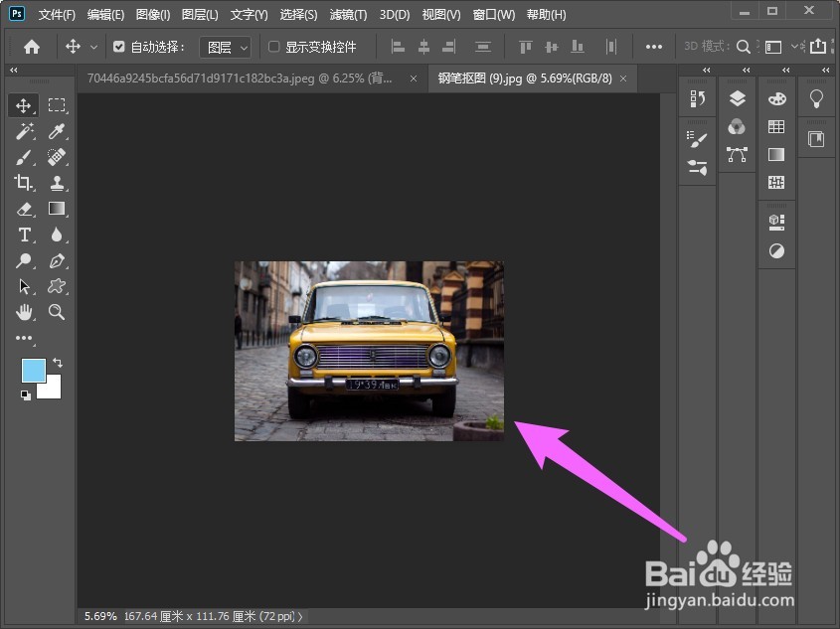Open the Share export icon
The height and width of the screenshot is (629, 840).
click(x=818, y=47)
